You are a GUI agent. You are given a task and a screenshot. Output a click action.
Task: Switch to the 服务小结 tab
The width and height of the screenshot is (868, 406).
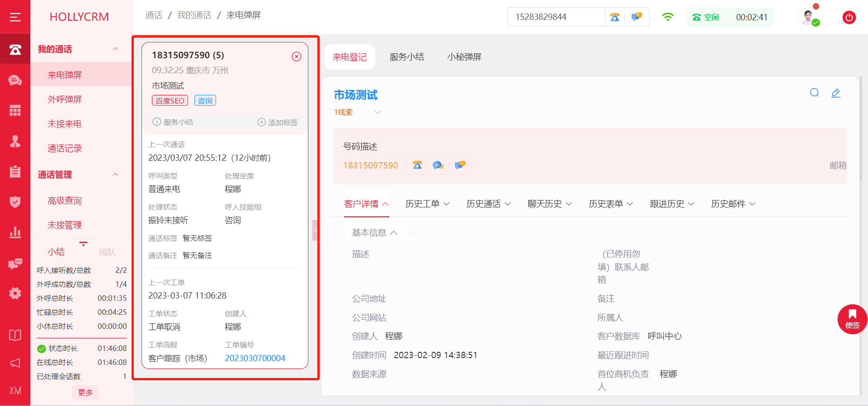tap(407, 57)
